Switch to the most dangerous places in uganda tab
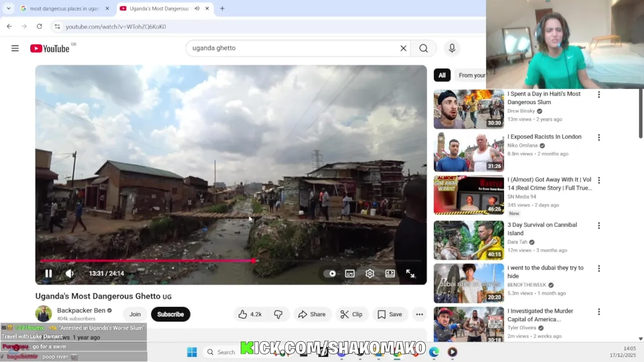 64,9
